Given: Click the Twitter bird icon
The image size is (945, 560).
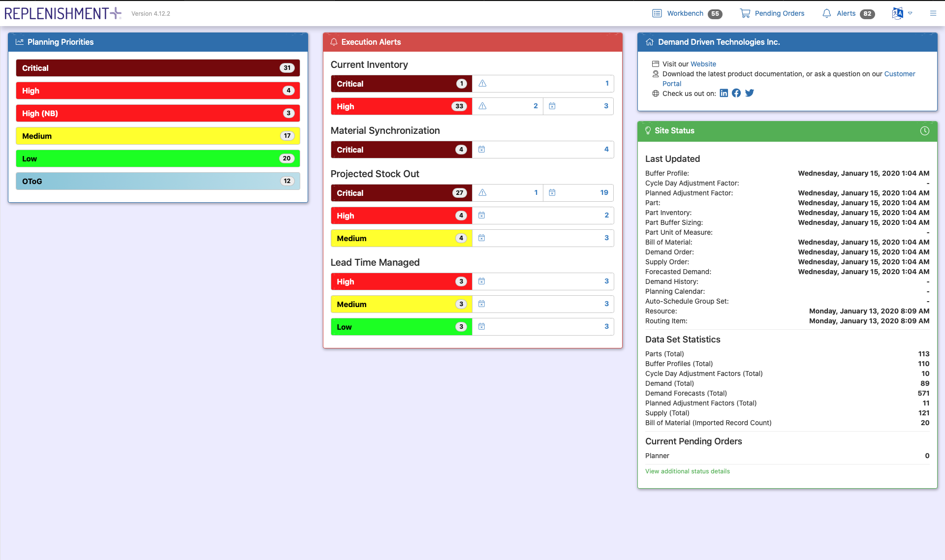Looking at the screenshot, I should tap(750, 93).
